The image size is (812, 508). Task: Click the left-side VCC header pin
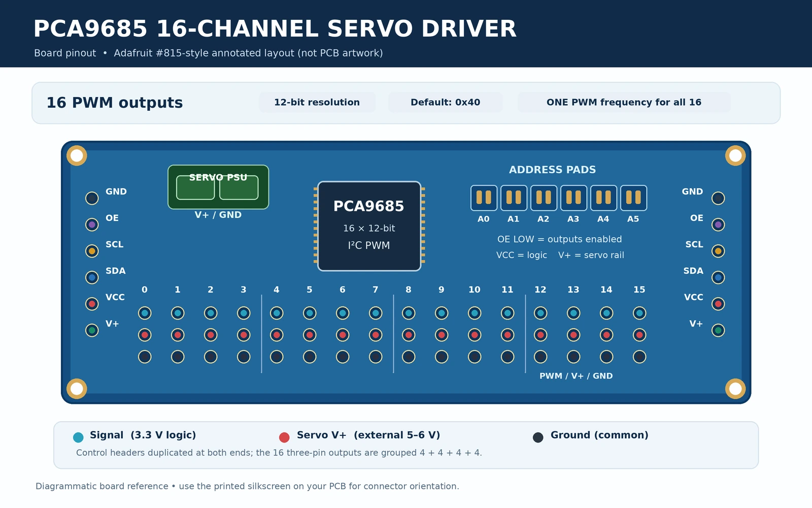point(92,304)
